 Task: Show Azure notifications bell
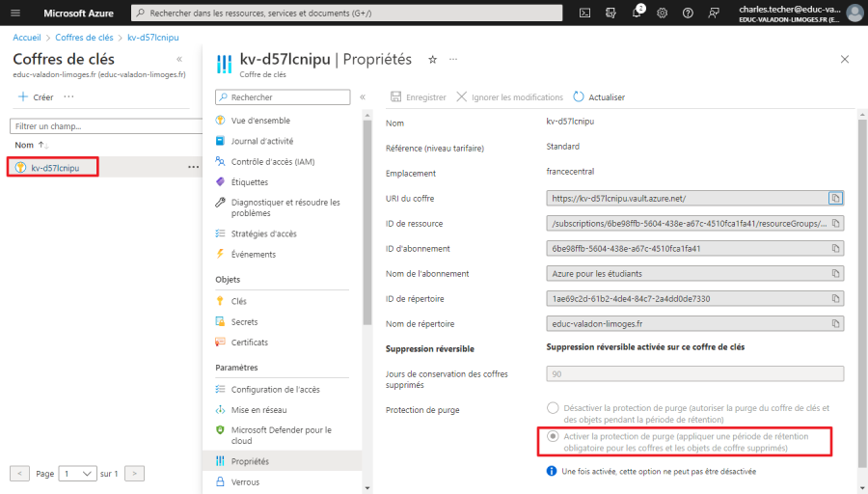pyautogui.click(x=637, y=13)
